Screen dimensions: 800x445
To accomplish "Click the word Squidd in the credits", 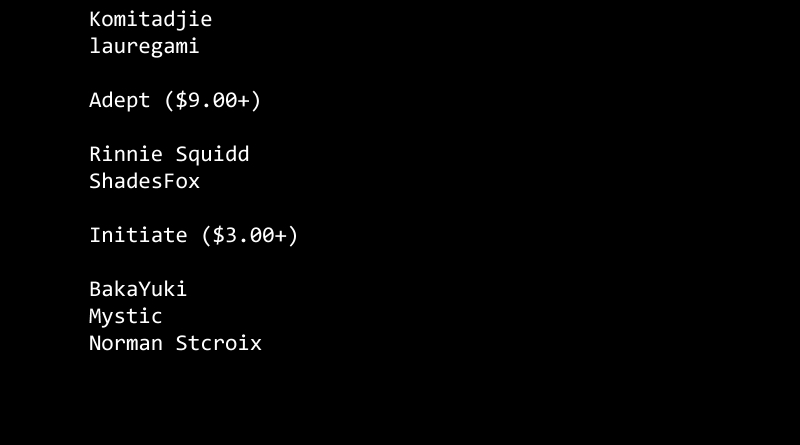I will pyautogui.click(x=212, y=155).
